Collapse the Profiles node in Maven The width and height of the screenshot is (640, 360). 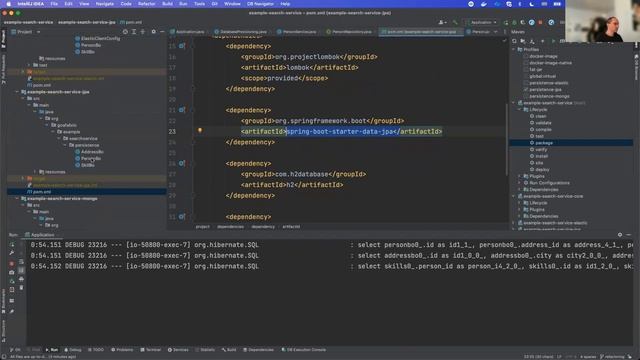point(513,49)
